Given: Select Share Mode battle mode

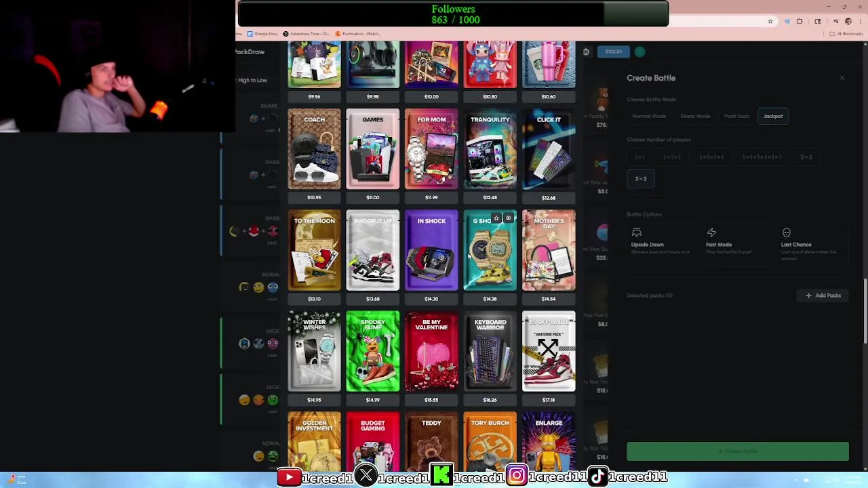Looking at the screenshot, I should pyautogui.click(x=695, y=116).
